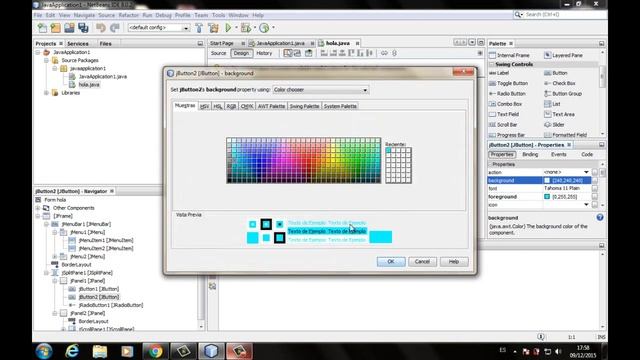640x360 pixels.
Task: Open the Tools menu
Action: point(218,15)
